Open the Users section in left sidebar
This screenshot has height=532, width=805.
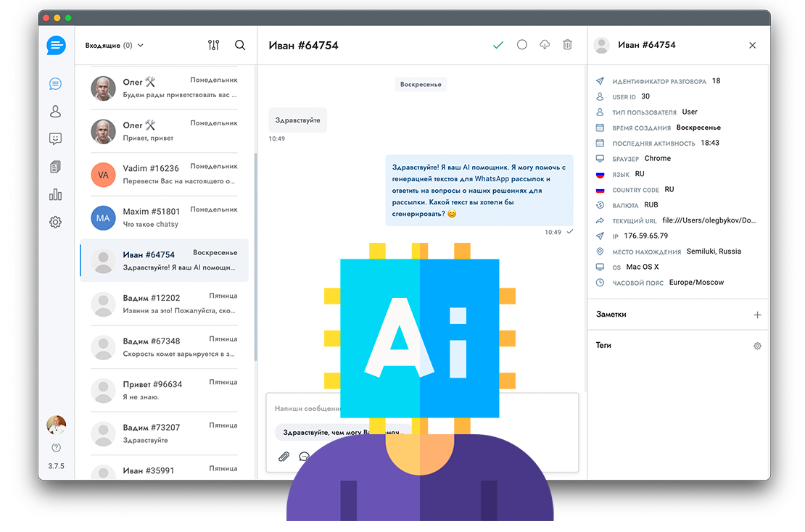(x=55, y=111)
